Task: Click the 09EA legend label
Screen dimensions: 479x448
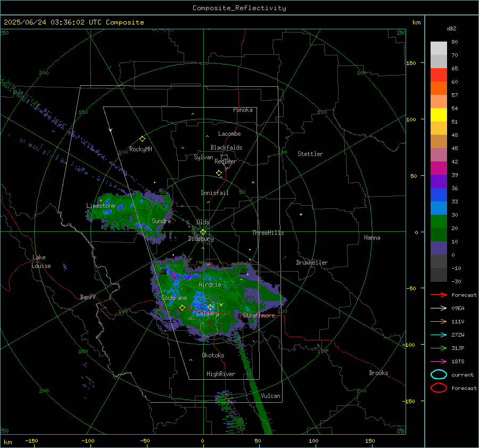Action: pos(458,308)
